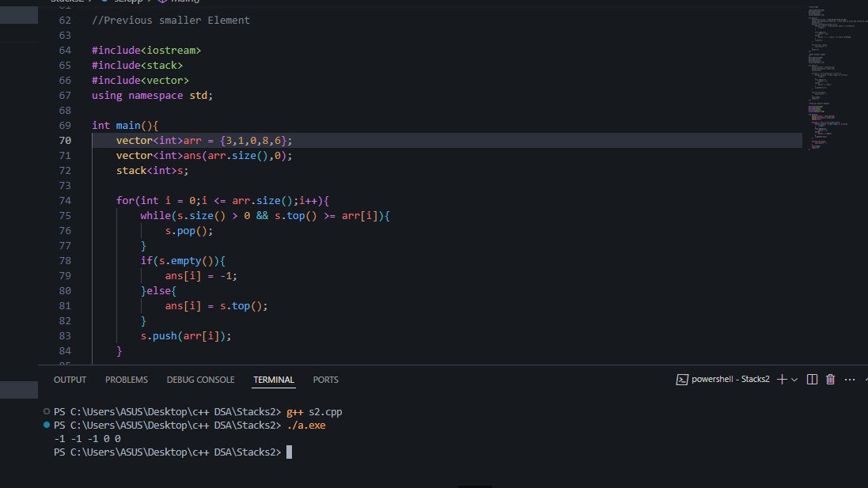This screenshot has width=868, height=488.
Task: Open the PORTS tab
Action: (x=325, y=380)
